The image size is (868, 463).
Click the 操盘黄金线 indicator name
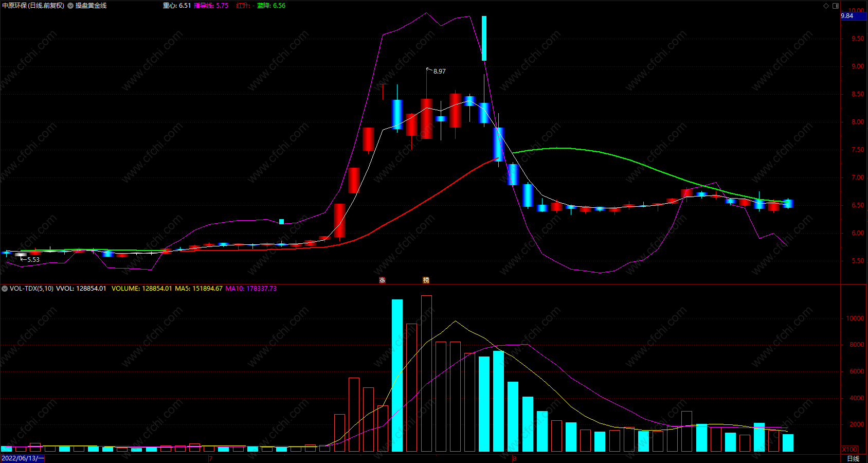pos(91,6)
